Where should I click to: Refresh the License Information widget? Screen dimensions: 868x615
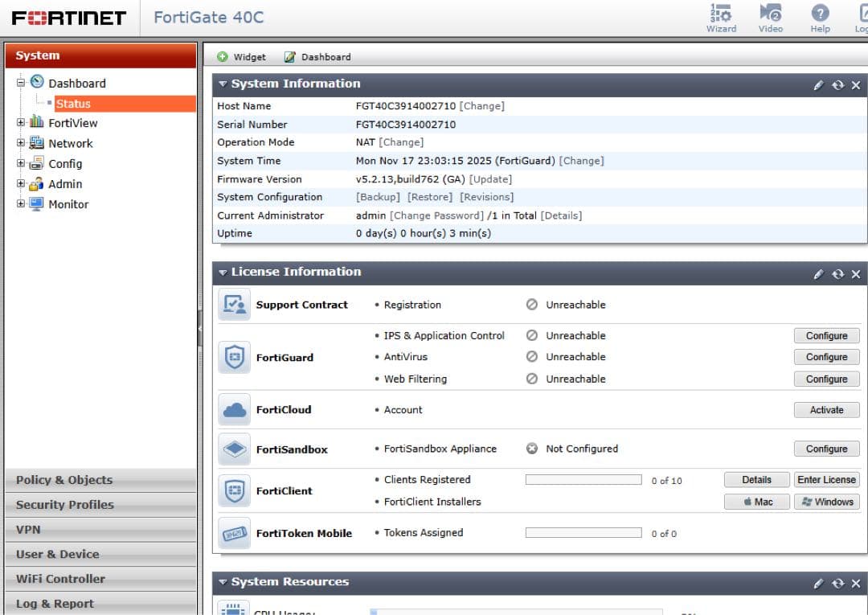(837, 274)
